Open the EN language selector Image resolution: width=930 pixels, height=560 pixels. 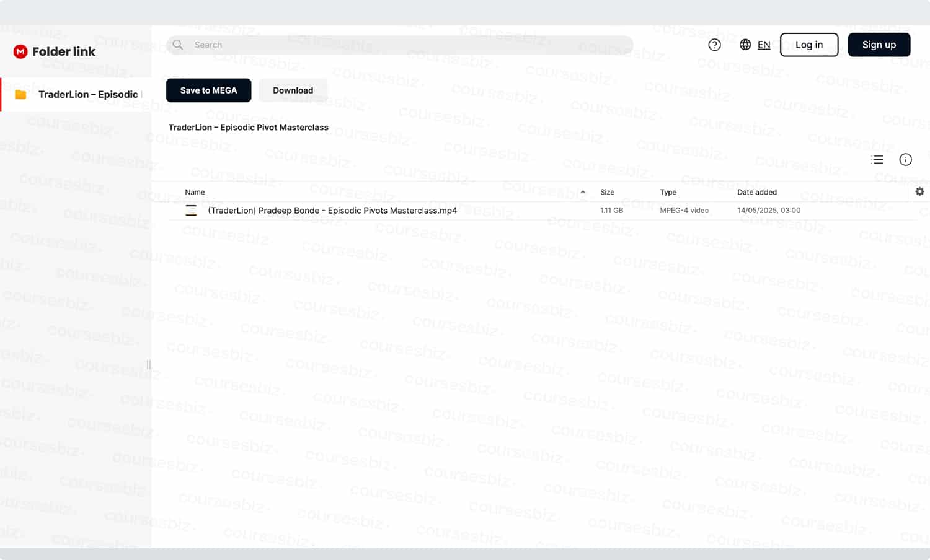click(x=764, y=45)
